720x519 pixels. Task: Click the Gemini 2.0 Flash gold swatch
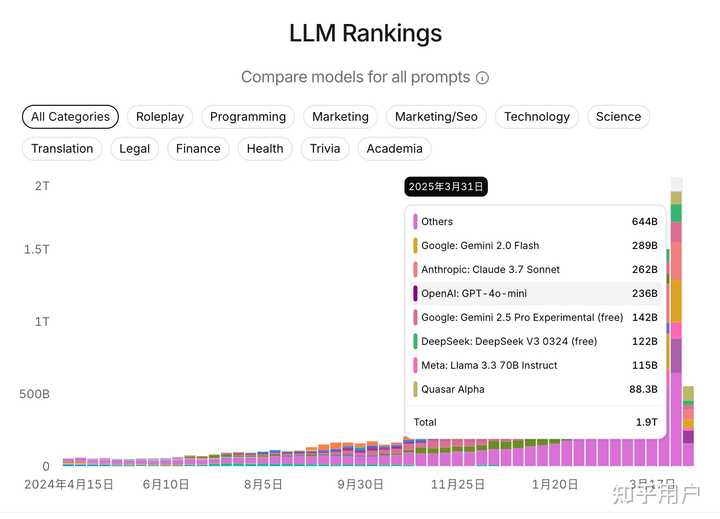click(x=415, y=245)
